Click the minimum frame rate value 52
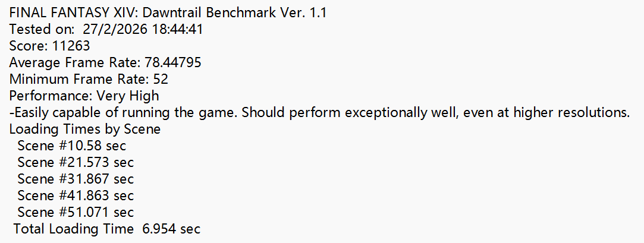This screenshot has height=243, width=644. pyautogui.click(x=161, y=79)
